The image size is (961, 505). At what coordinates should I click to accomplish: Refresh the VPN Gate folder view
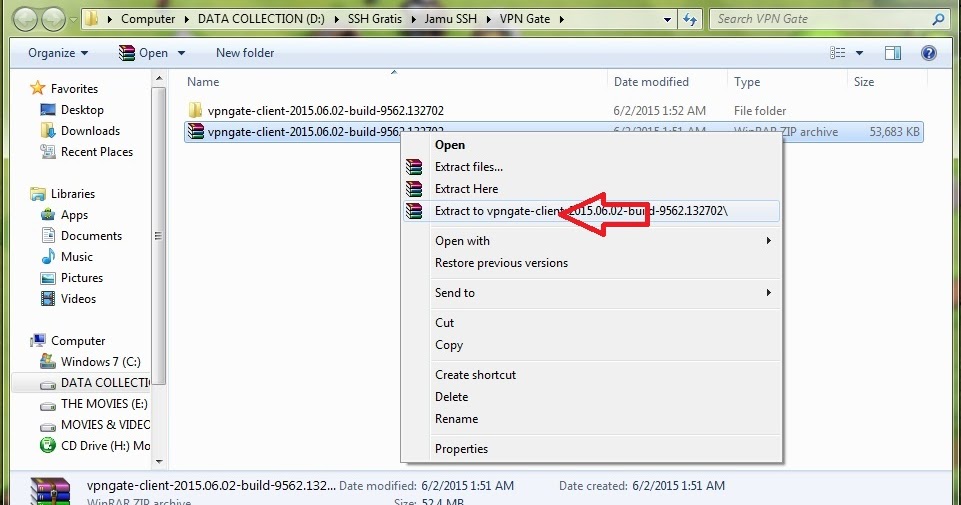point(690,19)
